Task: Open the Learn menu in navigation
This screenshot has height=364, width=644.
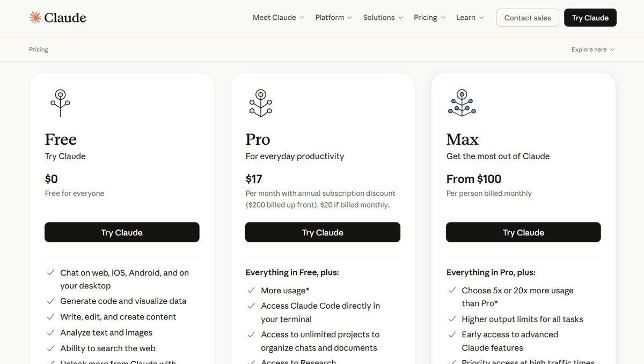Action: point(470,18)
